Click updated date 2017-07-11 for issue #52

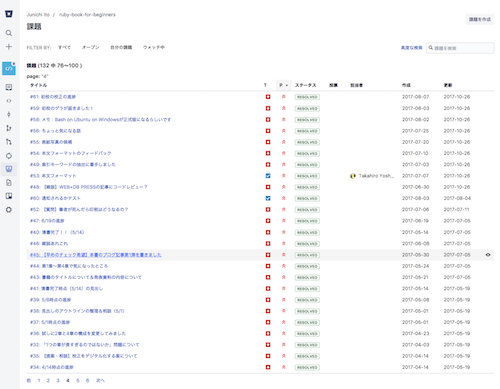456,209
